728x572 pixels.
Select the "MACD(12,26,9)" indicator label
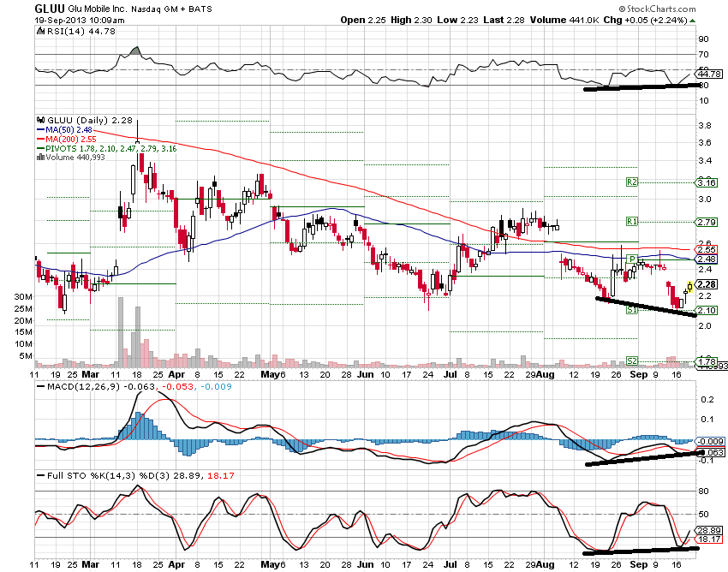(82, 386)
